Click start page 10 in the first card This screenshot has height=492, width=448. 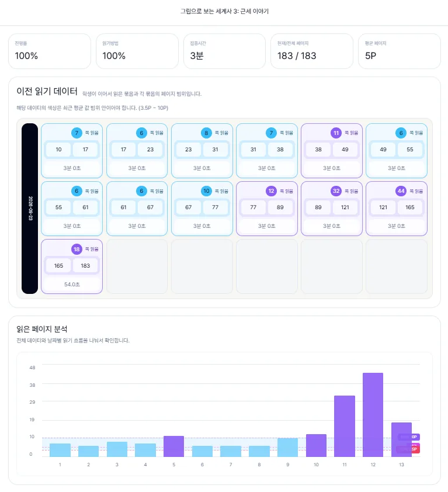click(58, 150)
